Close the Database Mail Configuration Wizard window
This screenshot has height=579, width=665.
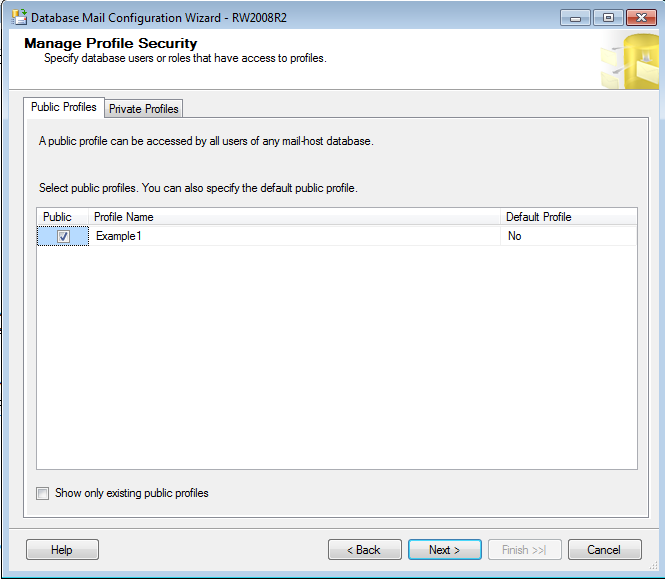point(641,18)
